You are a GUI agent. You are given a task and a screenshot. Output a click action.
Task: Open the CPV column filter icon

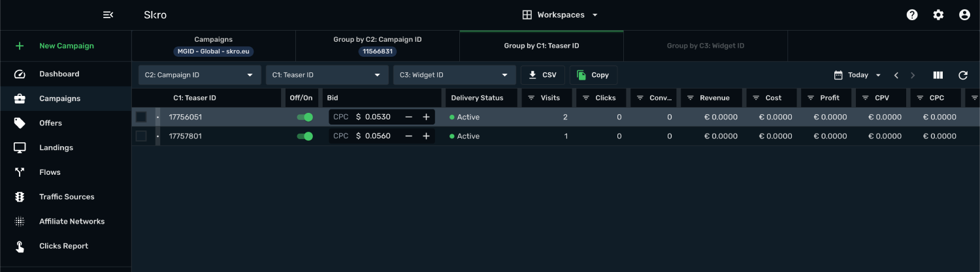click(x=865, y=98)
